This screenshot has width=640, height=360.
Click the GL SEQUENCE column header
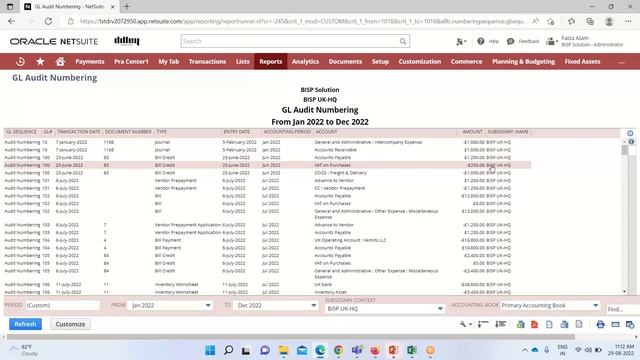[21, 132]
